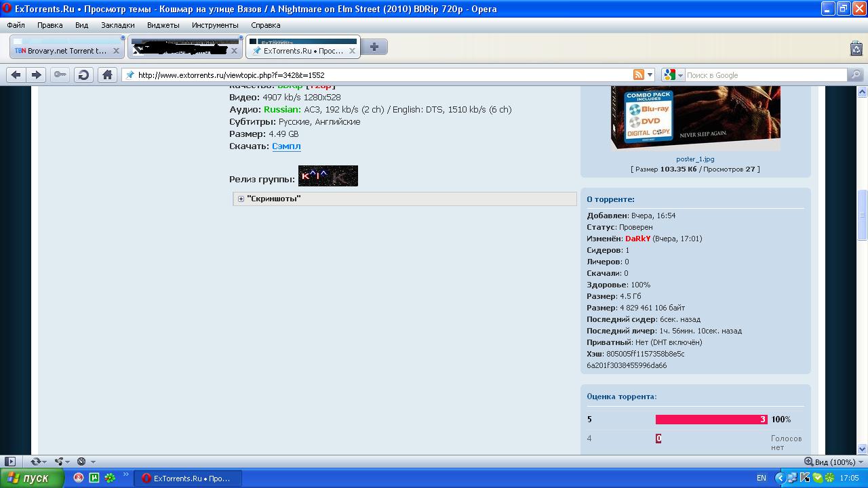This screenshot has height=488, width=868.
Task: Open the Opera Link dropdown arrow
Action: 45,462
